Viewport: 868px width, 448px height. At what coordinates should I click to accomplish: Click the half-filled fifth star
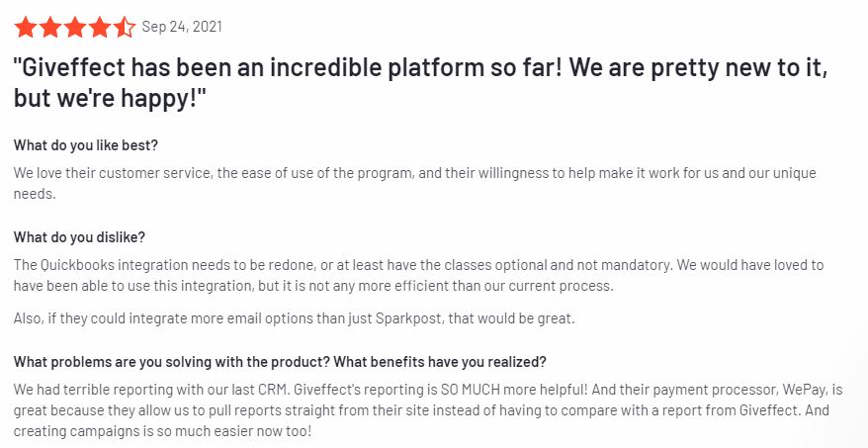125,27
